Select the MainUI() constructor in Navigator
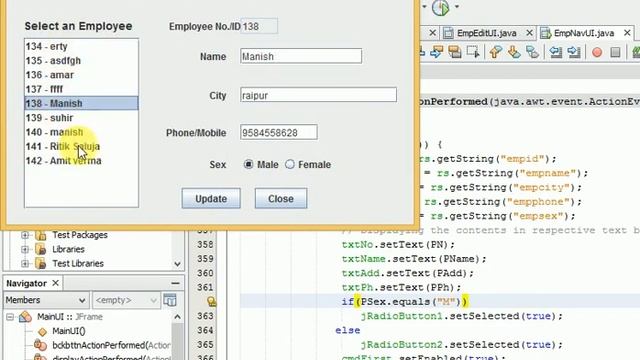Viewport: 640px width, 360px height. [x=69, y=331]
